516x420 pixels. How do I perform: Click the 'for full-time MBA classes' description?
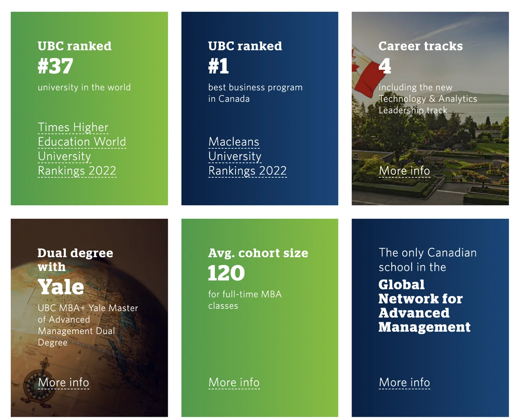tap(244, 300)
